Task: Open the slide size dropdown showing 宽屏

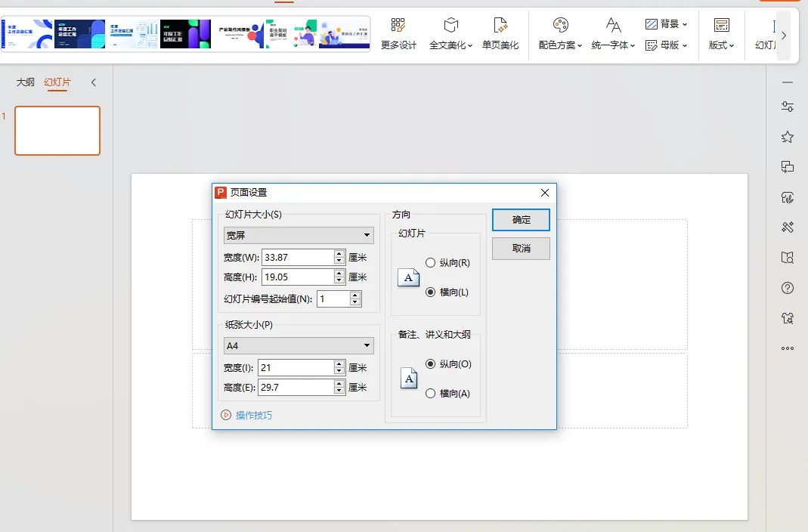Action: pyautogui.click(x=299, y=235)
